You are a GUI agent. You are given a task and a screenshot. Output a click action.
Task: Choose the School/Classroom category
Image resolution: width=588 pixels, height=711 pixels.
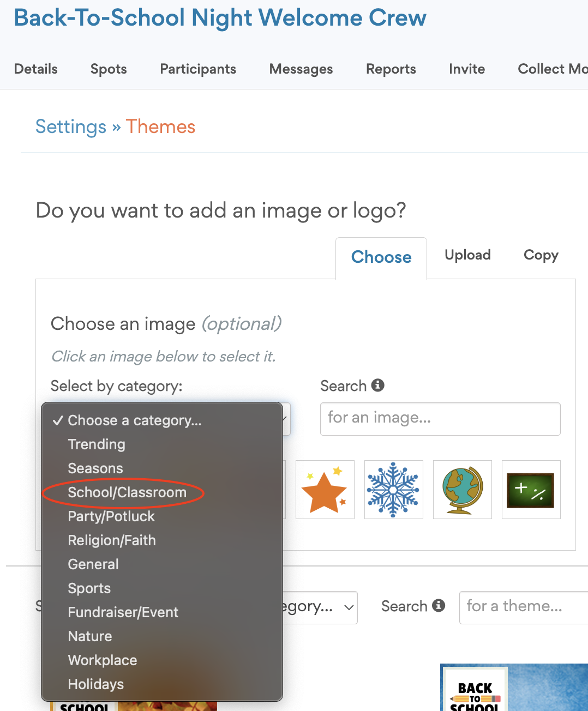(x=127, y=492)
